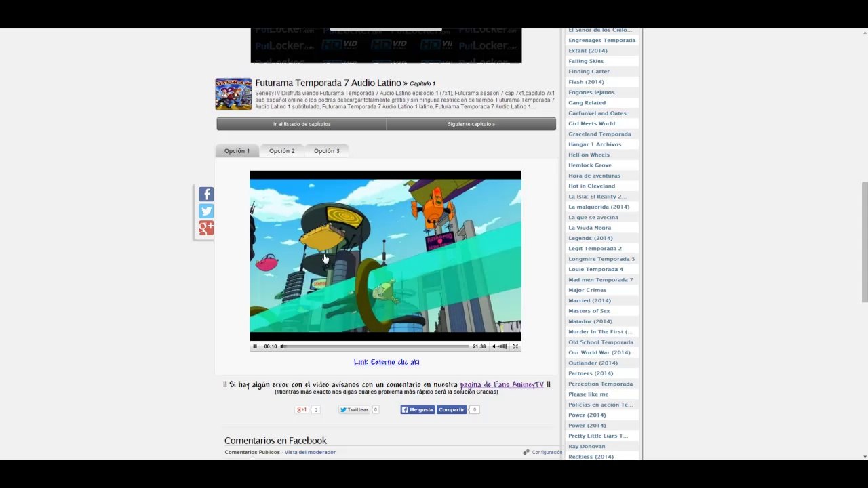868x488 pixels.
Task: Open 'Longmire Temporada 3' in series list
Action: click(x=602, y=259)
